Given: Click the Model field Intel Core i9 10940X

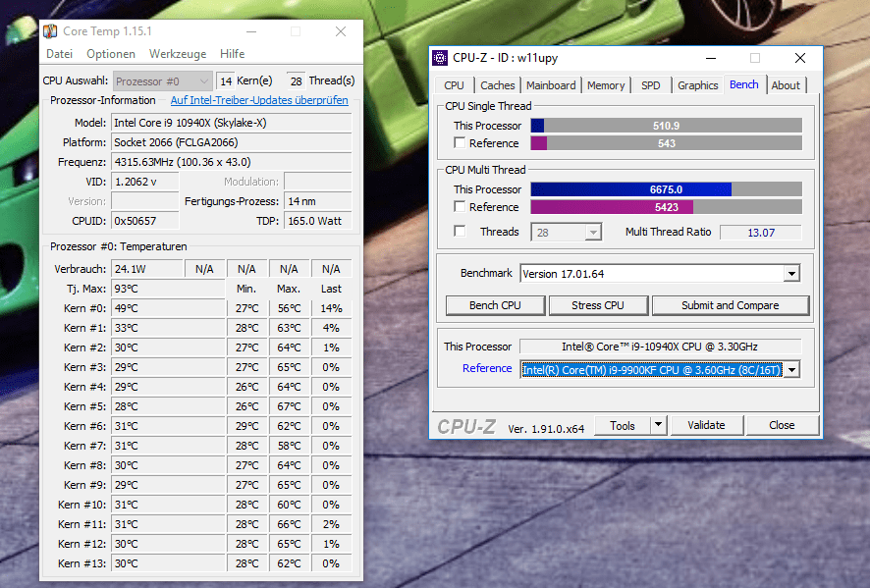Looking at the screenshot, I should [232, 123].
